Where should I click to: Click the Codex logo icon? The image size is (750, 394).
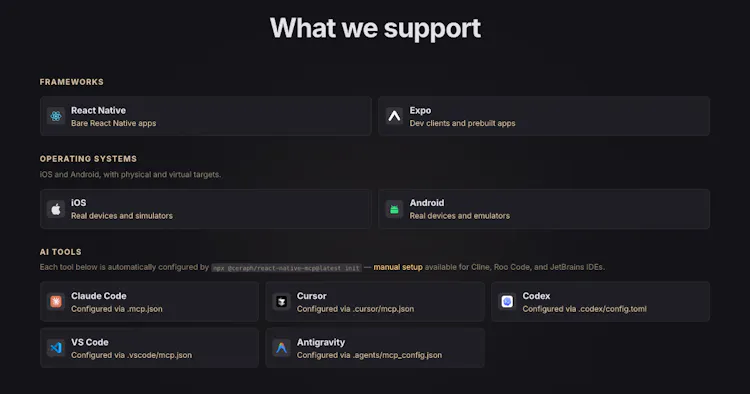click(x=507, y=302)
